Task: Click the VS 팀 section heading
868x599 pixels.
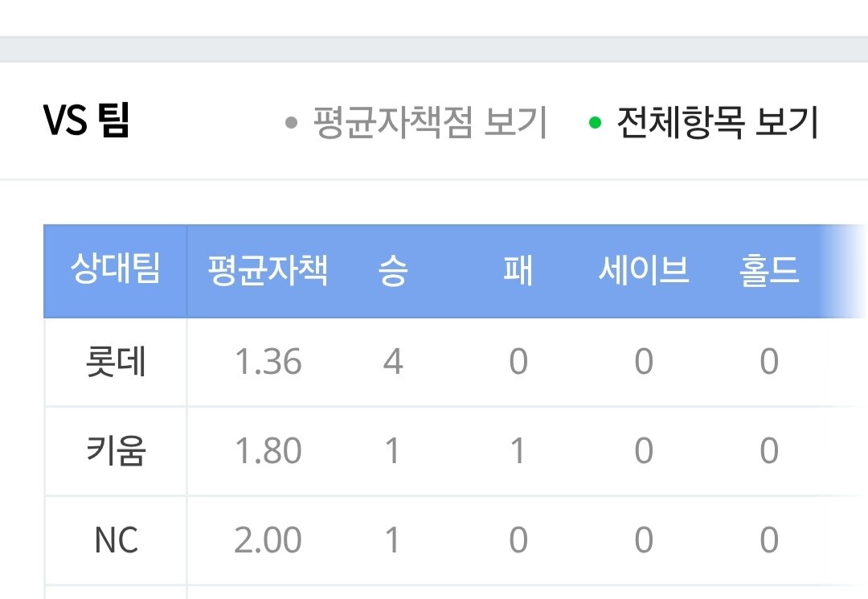Action: click(86, 122)
